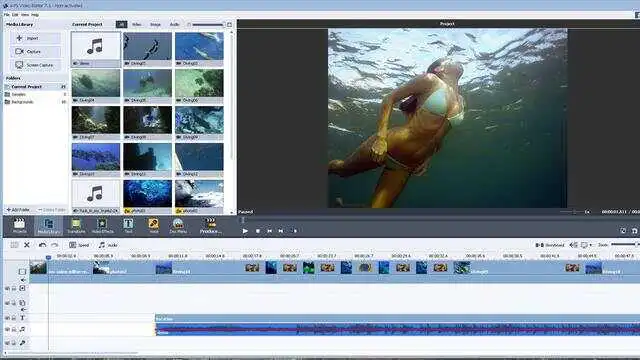This screenshot has height=360, width=640.
Task: Click the Produce button
Action: coord(211,226)
